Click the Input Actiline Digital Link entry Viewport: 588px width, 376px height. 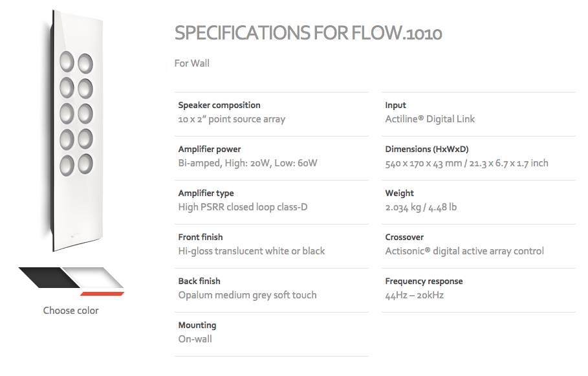[x=479, y=114]
